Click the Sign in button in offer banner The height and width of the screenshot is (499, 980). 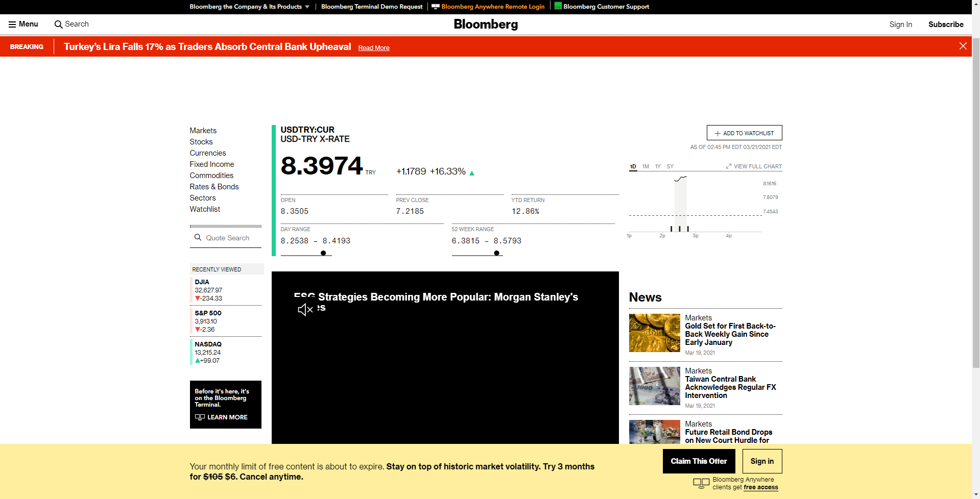click(762, 461)
